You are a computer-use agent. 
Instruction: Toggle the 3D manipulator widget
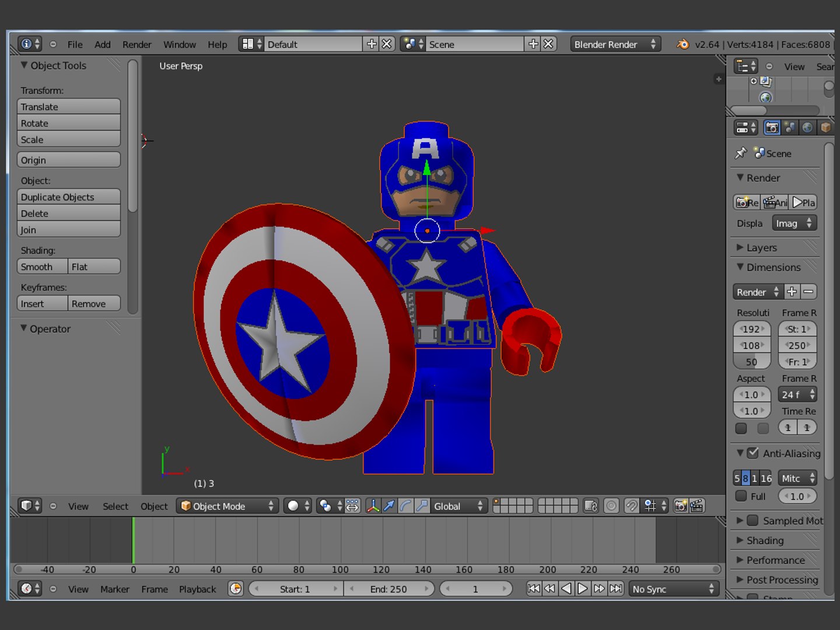pyautogui.click(x=373, y=506)
